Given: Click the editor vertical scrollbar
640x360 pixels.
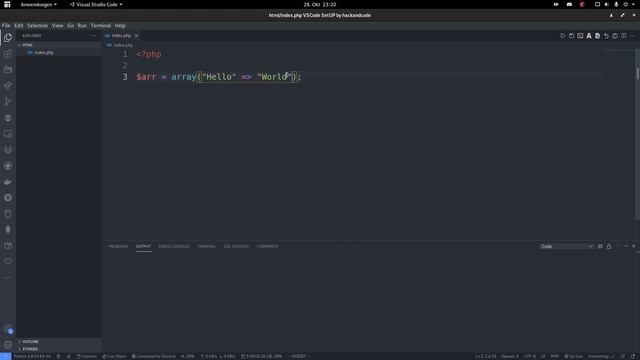Looking at the screenshot, I should [637, 135].
